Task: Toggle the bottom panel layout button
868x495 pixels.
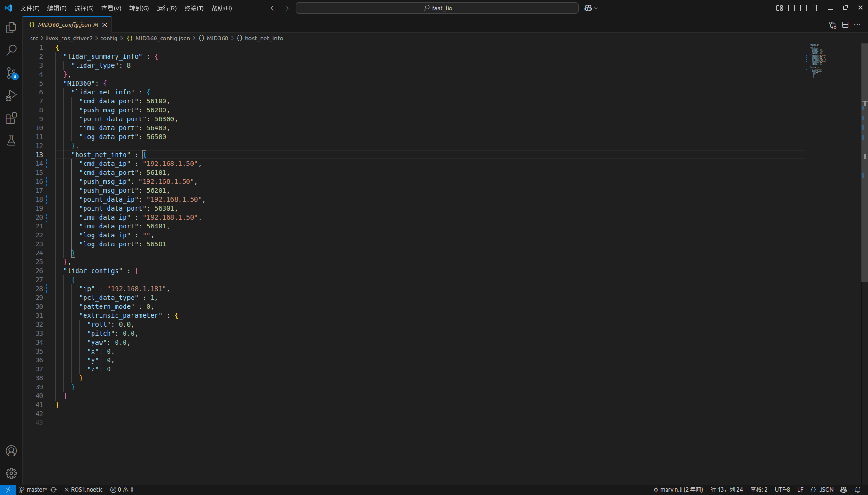Action: (804, 8)
